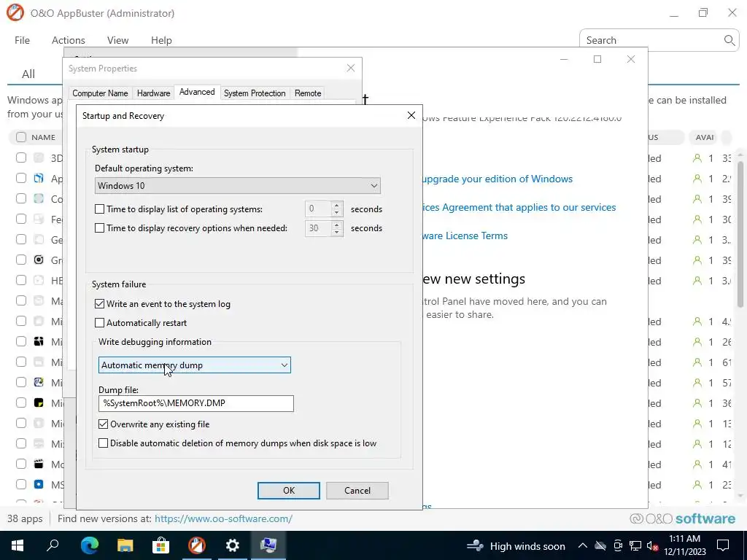Screen dimensions: 747x560
Task: Switch to Hardware tab
Action: click(x=153, y=93)
